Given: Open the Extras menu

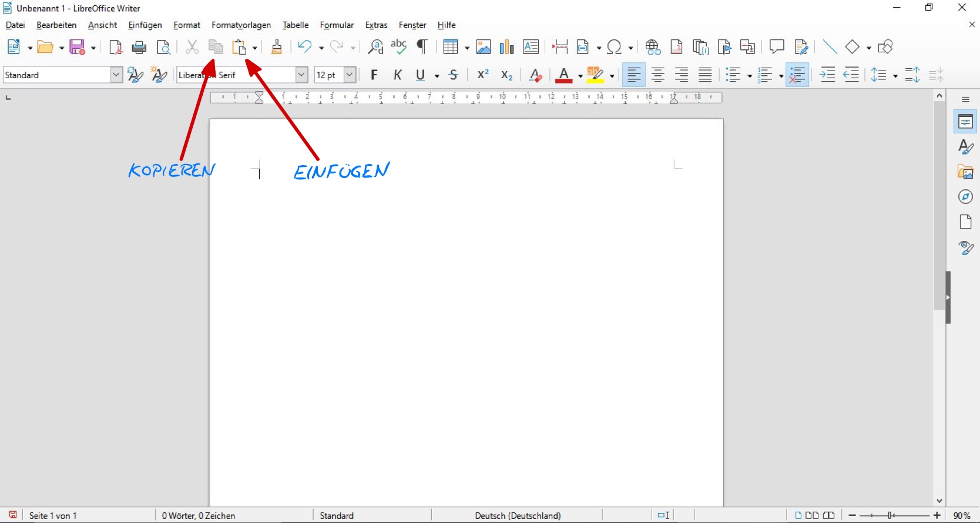Looking at the screenshot, I should [376, 25].
